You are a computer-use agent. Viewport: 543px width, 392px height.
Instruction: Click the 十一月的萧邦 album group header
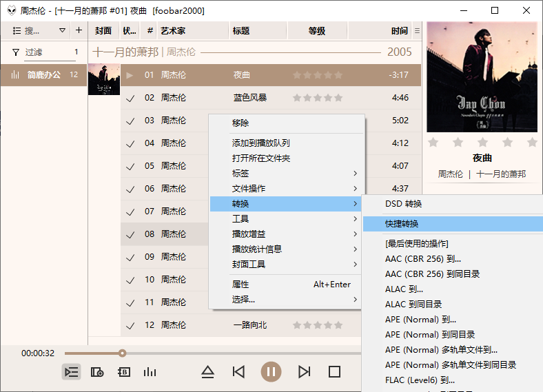tap(255, 52)
